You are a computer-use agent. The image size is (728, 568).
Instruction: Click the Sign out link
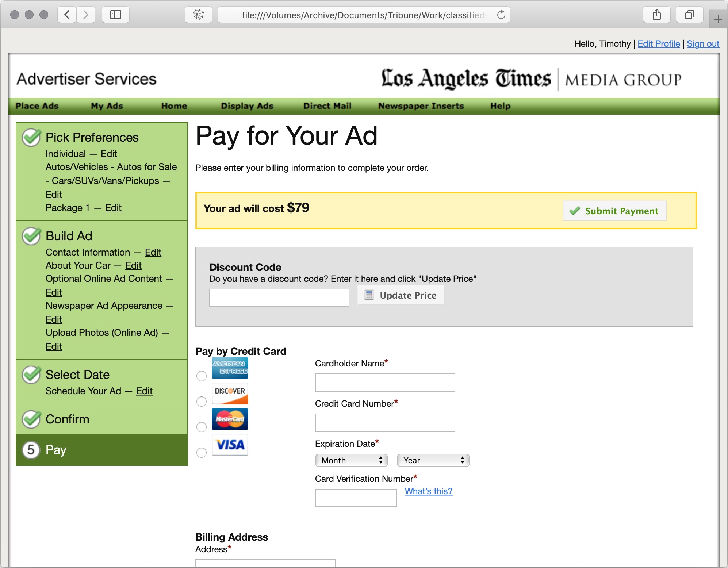click(x=703, y=43)
